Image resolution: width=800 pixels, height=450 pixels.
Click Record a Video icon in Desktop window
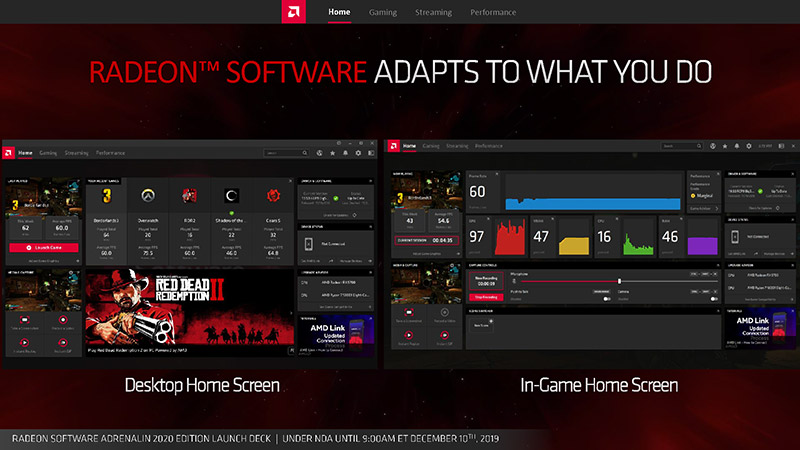(x=63, y=320)
